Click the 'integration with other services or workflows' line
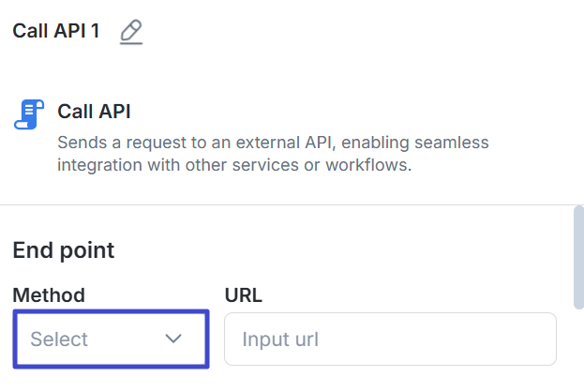Screen dimensions: 584x392 [x=234, y=166]
